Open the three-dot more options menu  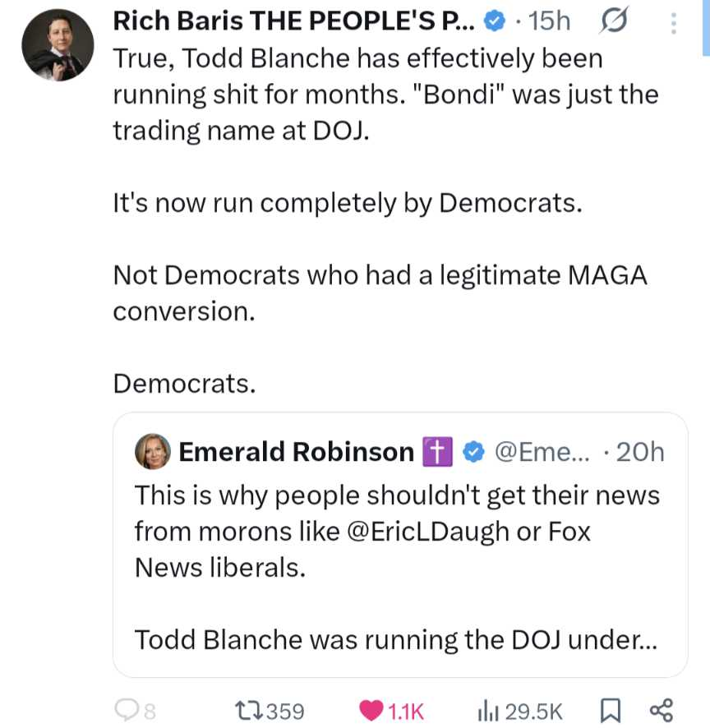[674, 22]
